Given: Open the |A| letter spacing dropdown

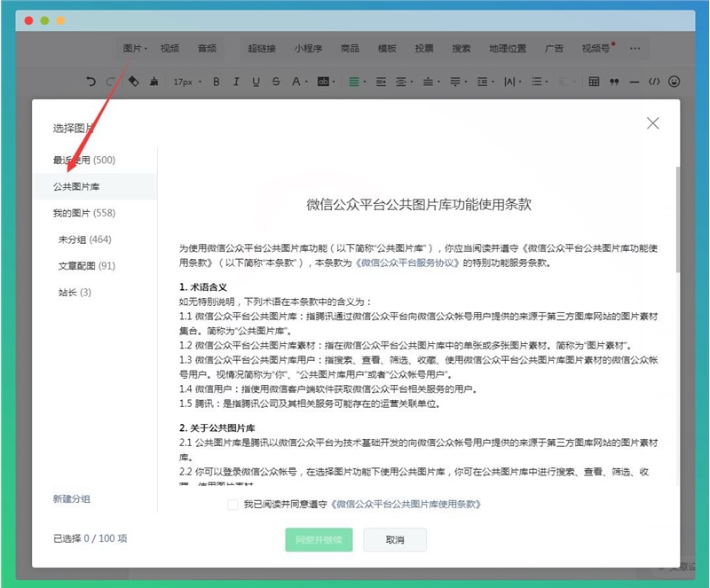Looking at the screenshot, I should coord(512,82).
